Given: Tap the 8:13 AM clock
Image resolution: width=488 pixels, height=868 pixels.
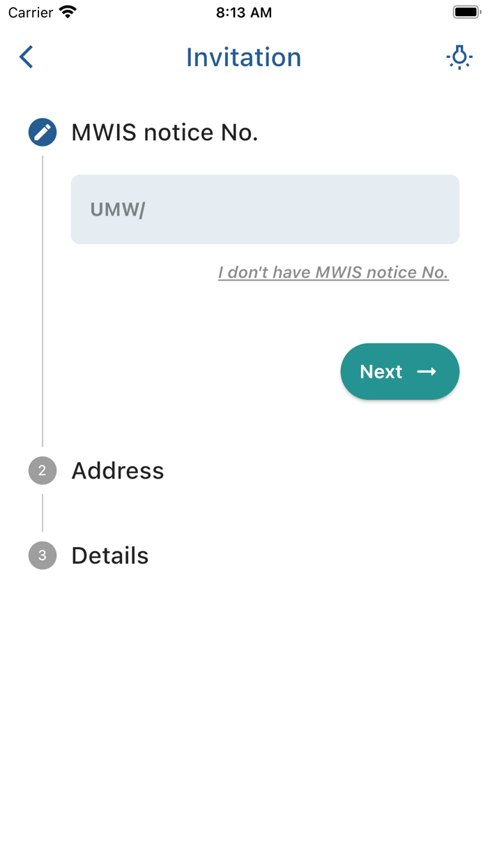Looking at the screenshot, I should click(x=244, y=13).
